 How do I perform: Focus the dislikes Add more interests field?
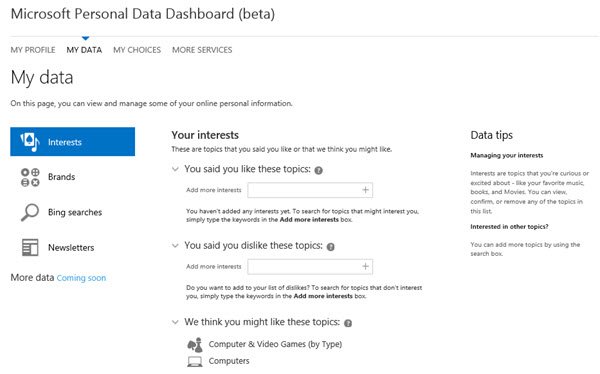(x=310, y=267)
